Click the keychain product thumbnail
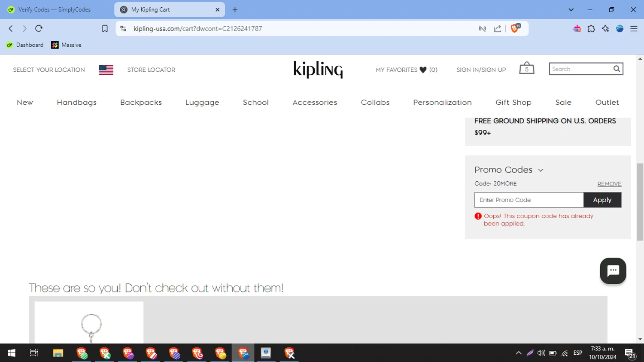The height and width of the screenshot is (362, 644). pos(89,322)
